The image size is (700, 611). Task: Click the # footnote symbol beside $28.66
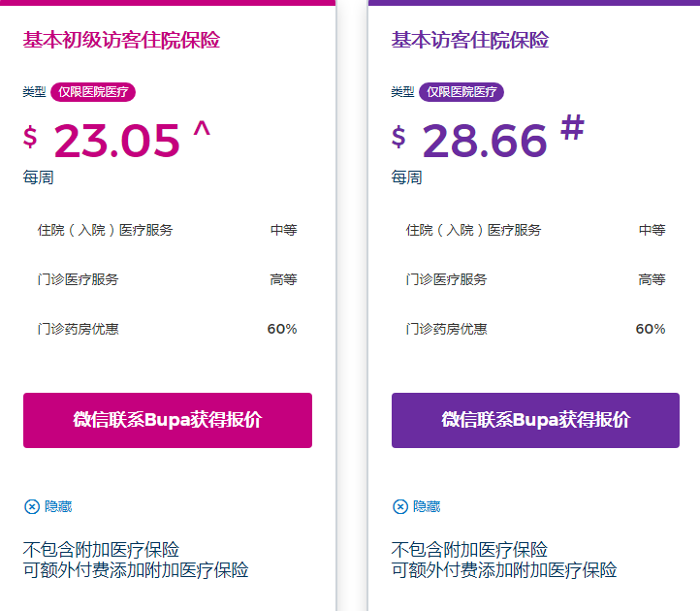[x=572, y=127]
